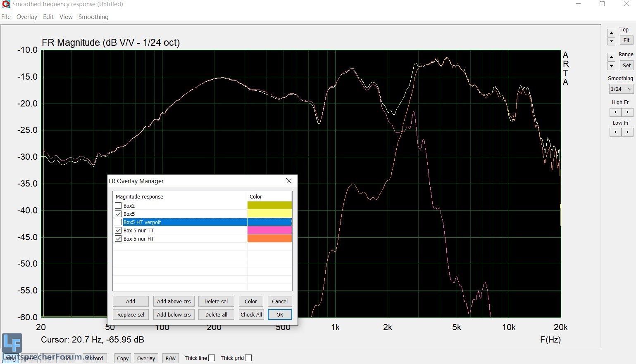The image size is (636, 364).
Task: Toggle the Thick line checkbox
Action: (x=212, y=358)
